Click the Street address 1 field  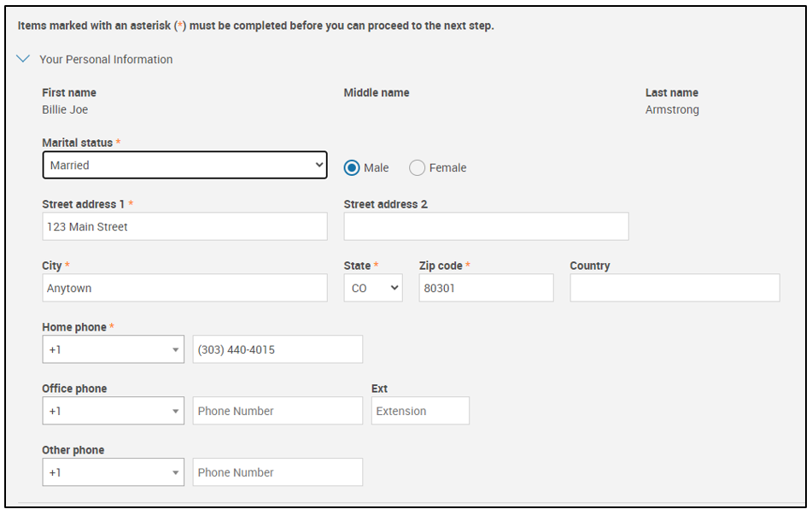pos(184,226)
